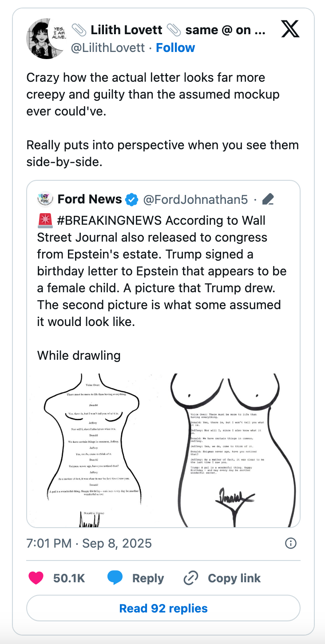Click the chain icon next to Copy link

click(190, 578)
